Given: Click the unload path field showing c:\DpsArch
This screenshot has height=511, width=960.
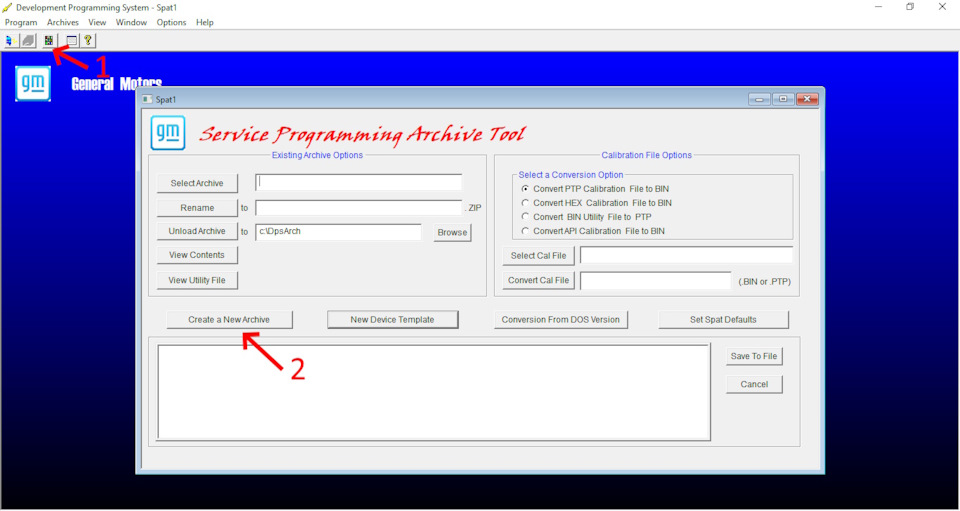Looking at the screenshot, I should tap(339, 232).
